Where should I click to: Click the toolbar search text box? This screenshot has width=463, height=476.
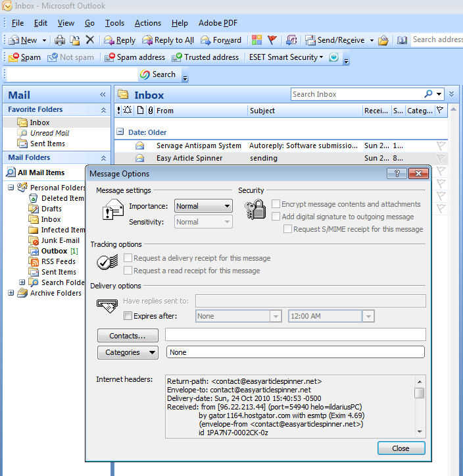tap(72, 74)
